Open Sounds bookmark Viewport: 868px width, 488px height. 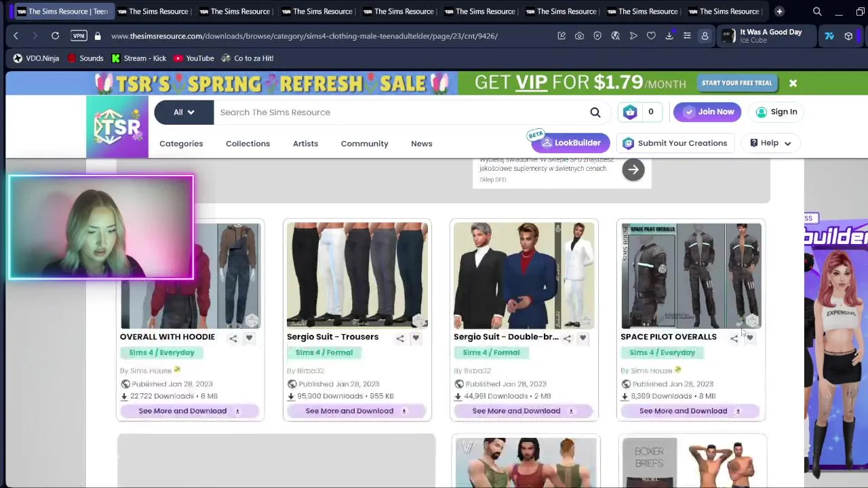click(x=85, y=58)
